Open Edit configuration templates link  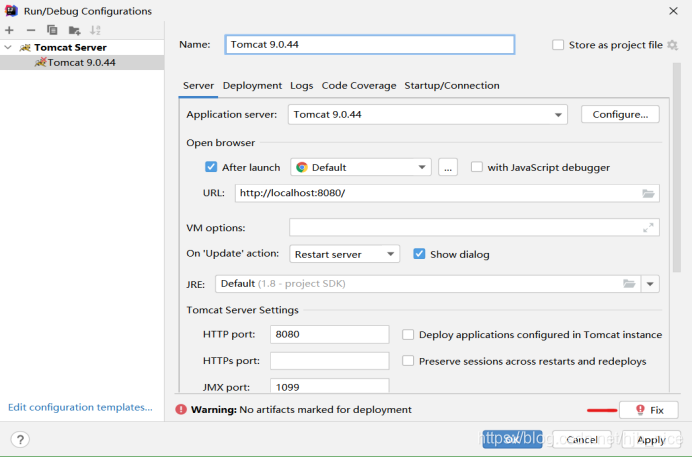80,407
